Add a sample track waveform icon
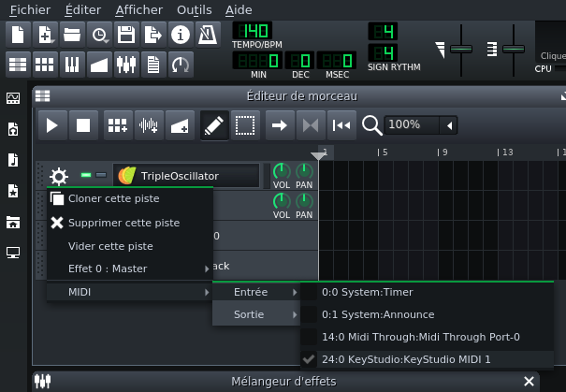 [149, 125]
